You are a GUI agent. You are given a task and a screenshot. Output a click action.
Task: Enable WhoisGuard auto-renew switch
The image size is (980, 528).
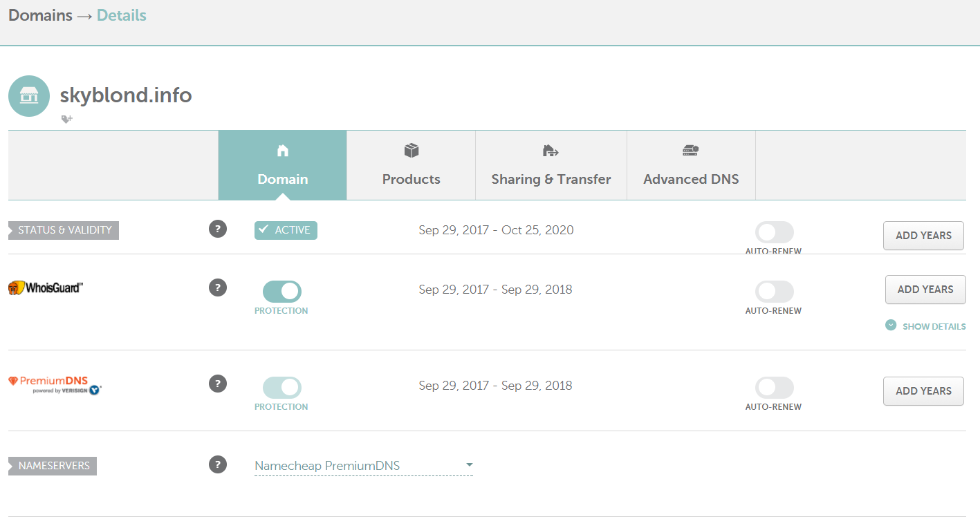(775, 292)
